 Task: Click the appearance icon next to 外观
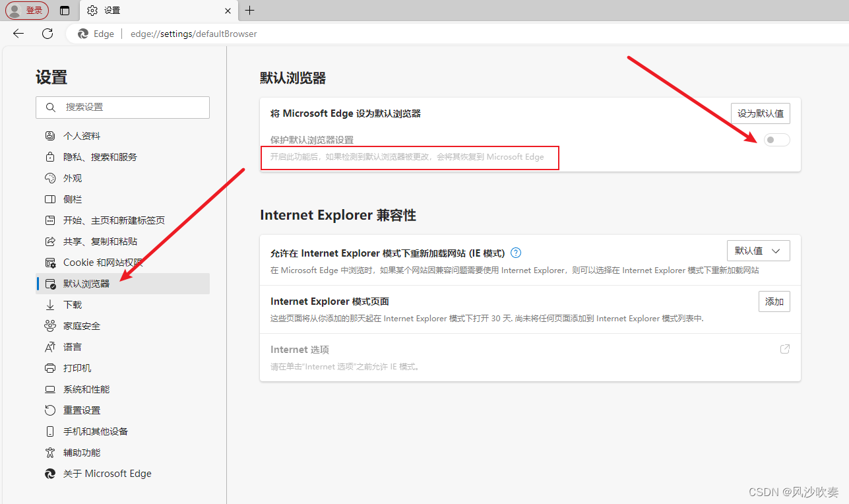[x=50, y=178]
